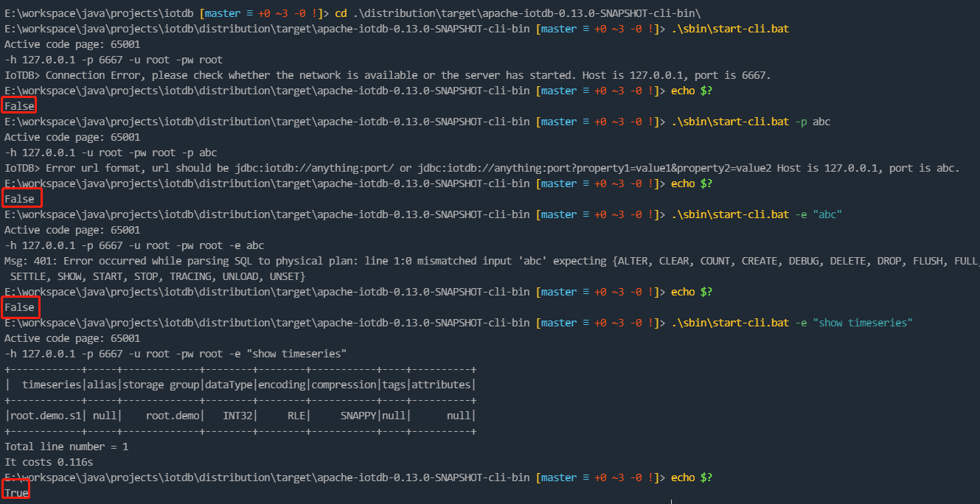Click the 'encoding' table header

coord(282,385)
